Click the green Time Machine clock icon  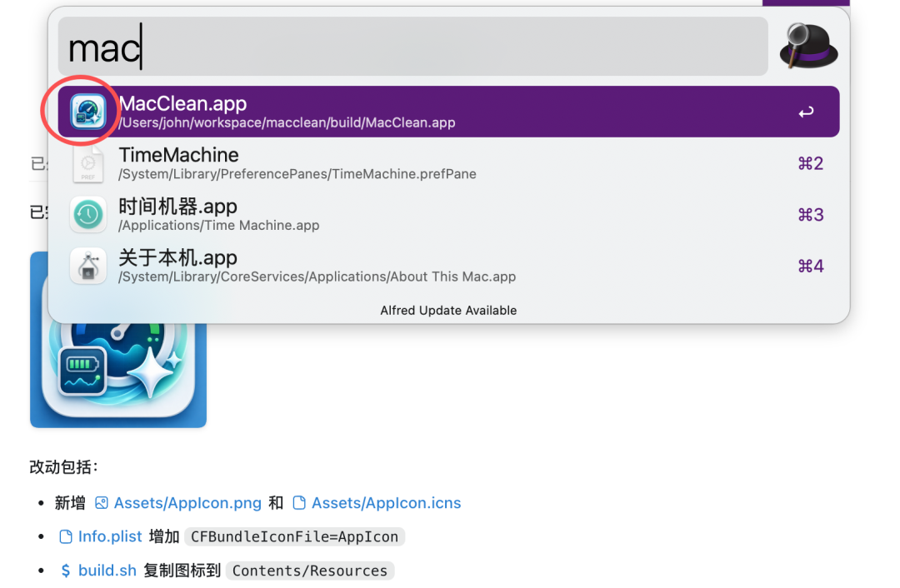(87, 215)
